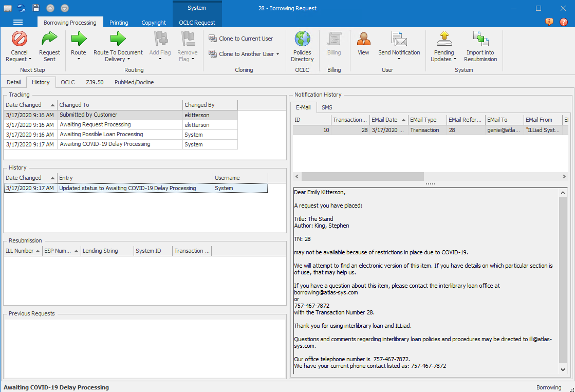
Task: Open the SMS notification tab
Action: [327, 107]
